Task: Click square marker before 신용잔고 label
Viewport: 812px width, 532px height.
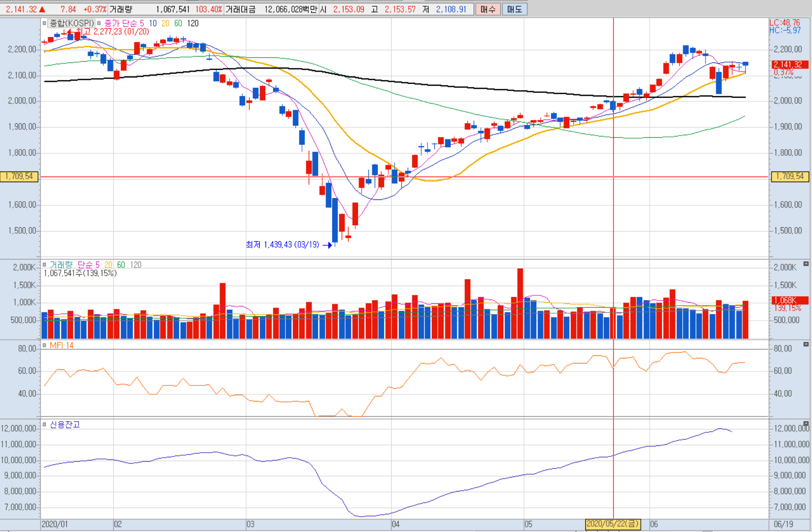Action: pyautogui.click(x=44, y=424)
